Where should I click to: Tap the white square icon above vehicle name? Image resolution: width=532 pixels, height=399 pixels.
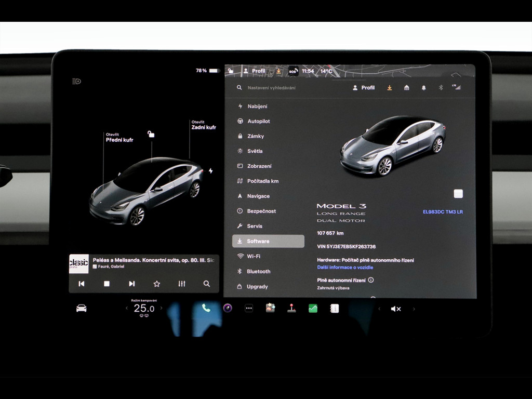(x=458, y=194)
